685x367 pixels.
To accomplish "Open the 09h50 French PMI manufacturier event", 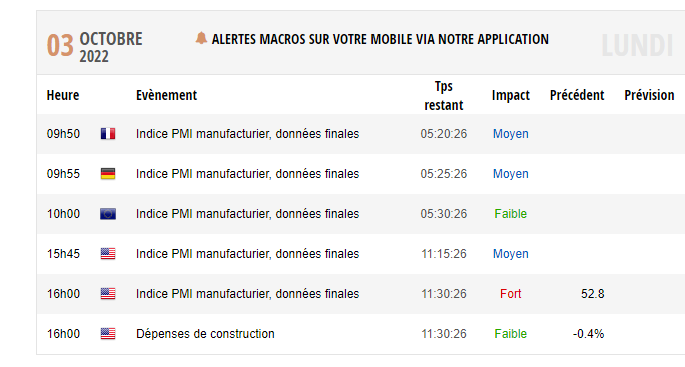I will (x=247, y=134).
